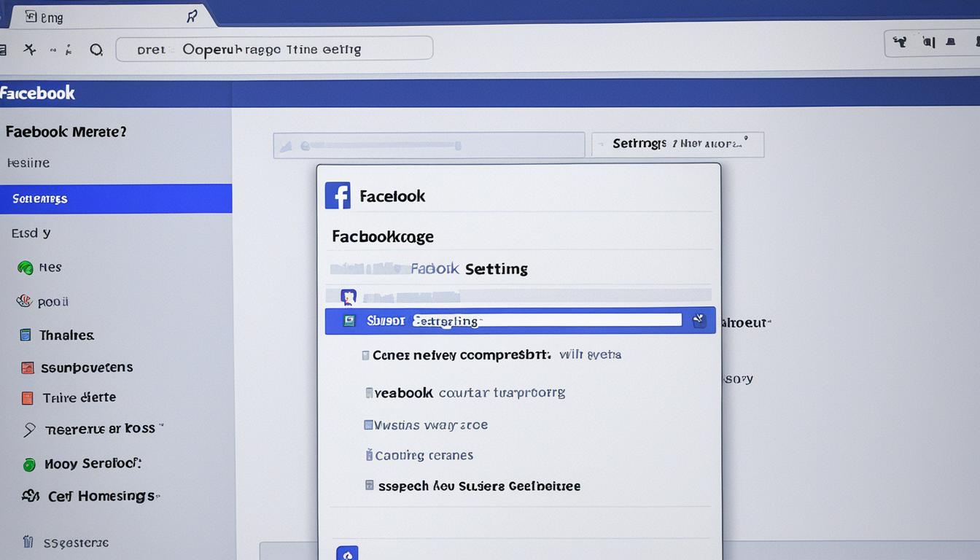Click the purple avatar icon above the highlighted row
Screen dimensions: 980x560
click(x=349, y=297)
